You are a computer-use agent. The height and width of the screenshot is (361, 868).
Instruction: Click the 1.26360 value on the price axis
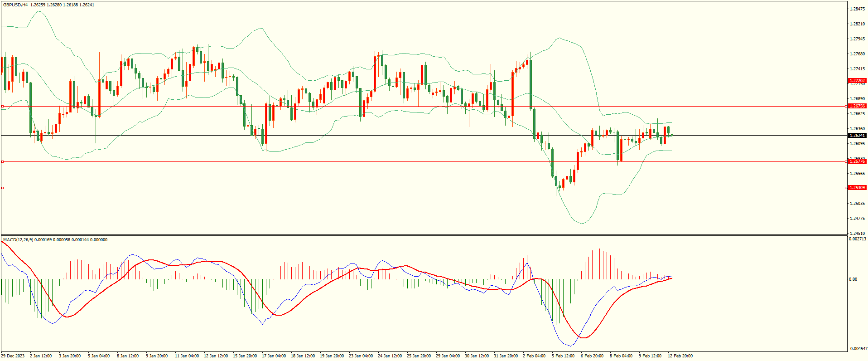(858, 129)
